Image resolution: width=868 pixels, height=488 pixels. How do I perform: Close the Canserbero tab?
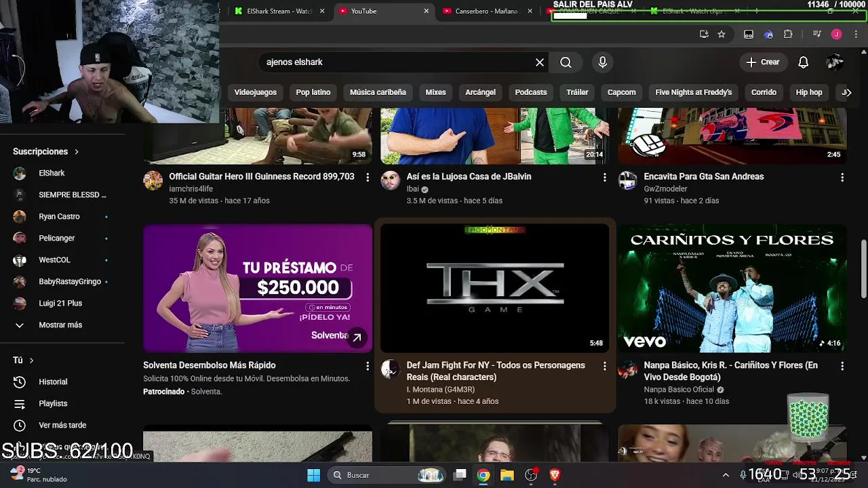530,11
